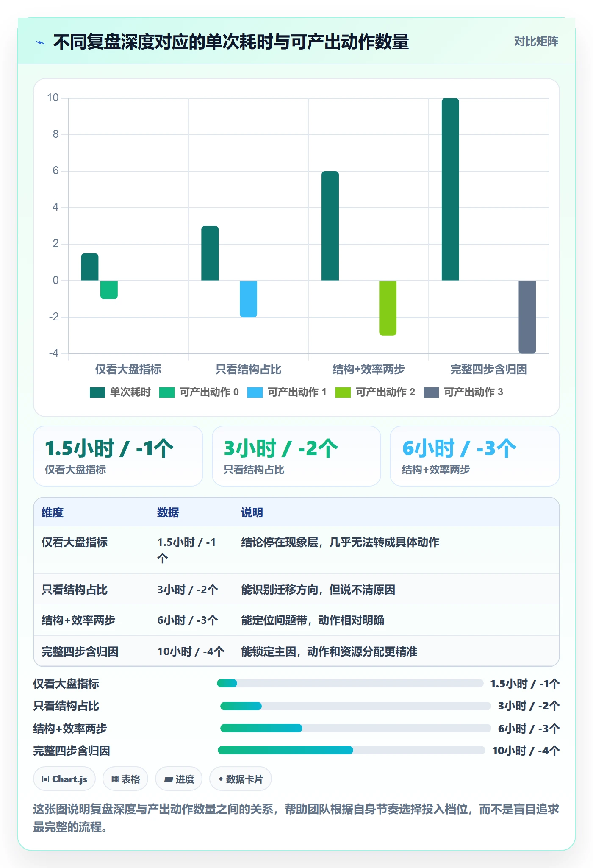Click table cell 10小时 / -4个
This screenshot has height=868, width=593.
pos(191,651)
